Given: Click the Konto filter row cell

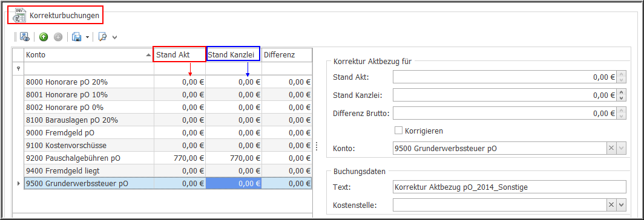Looking at the screenshot, I should click(x=89, y=69).
